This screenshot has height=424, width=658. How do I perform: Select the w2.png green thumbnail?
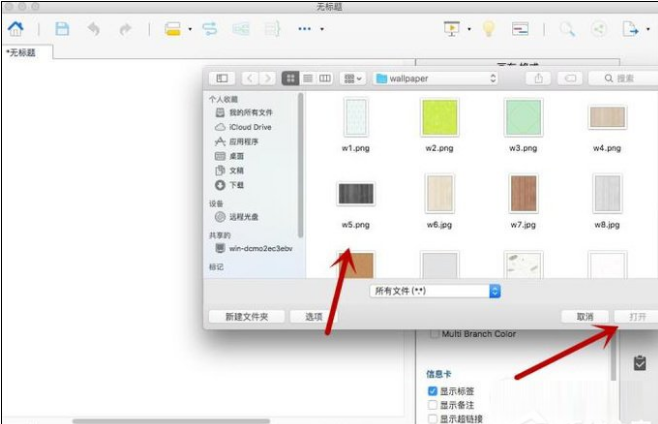pos(439,117)
